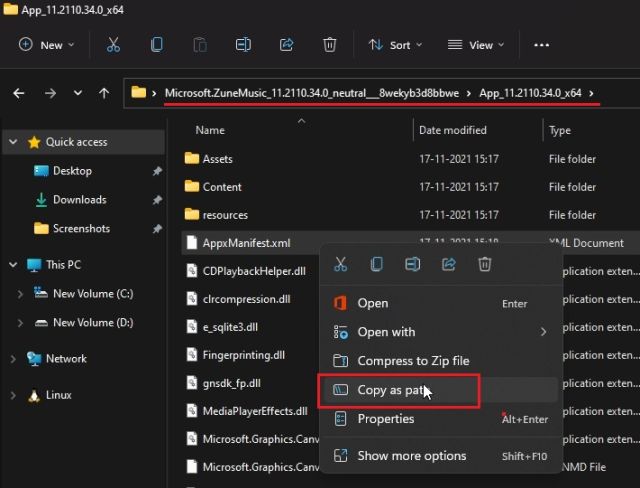This screenshot has height=488, width=640.
Task: Select Linux in navigation pane
Action: 58,395
